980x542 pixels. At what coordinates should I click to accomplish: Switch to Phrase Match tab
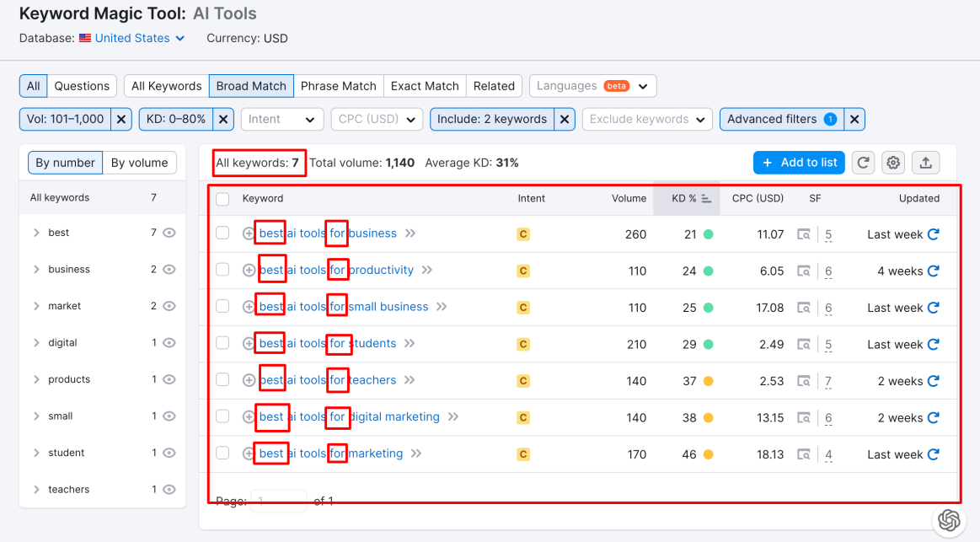point(338,86)
